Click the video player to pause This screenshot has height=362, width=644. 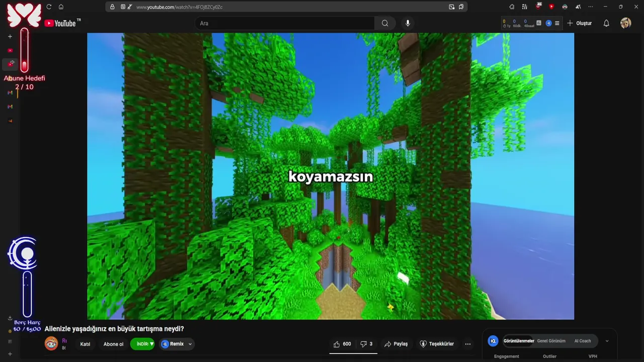pos(331,176)
